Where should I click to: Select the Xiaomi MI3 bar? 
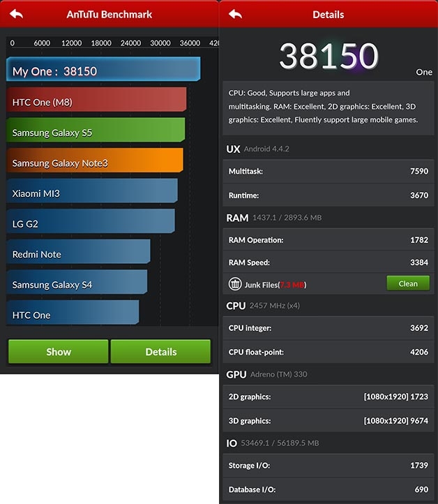point(92,191)
